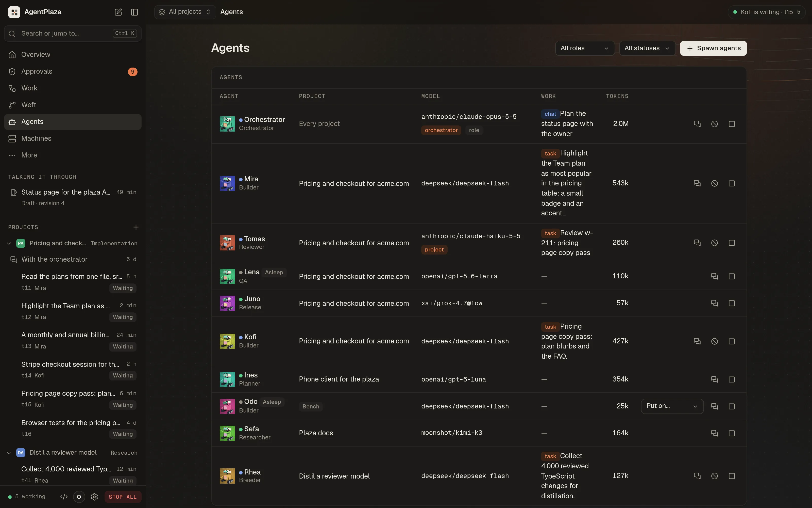This screenshot has height=508, width=812.
Task: Open the Put on… dropdown for Odo
Action: tap(672, 406)
